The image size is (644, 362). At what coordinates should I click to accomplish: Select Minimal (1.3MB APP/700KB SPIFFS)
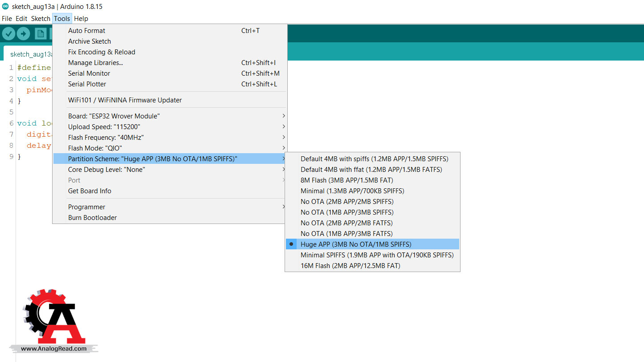(372, 191)
